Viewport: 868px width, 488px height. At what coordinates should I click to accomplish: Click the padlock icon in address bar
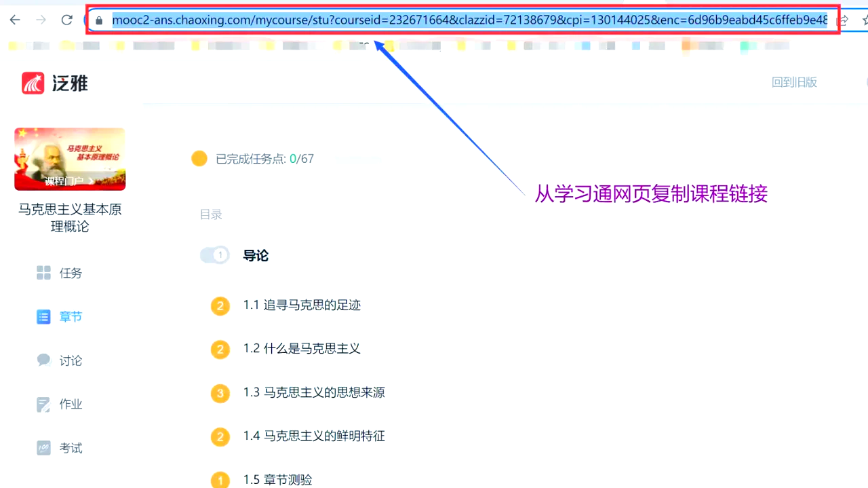point(99,20)
